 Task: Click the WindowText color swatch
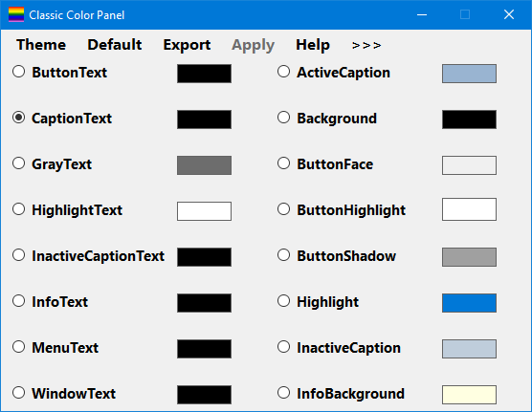(x=204, y=395)
